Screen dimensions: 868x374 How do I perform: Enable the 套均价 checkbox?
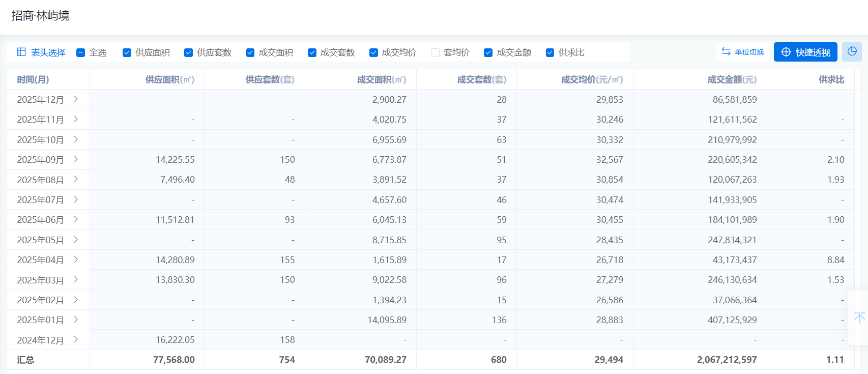point(435,52)
